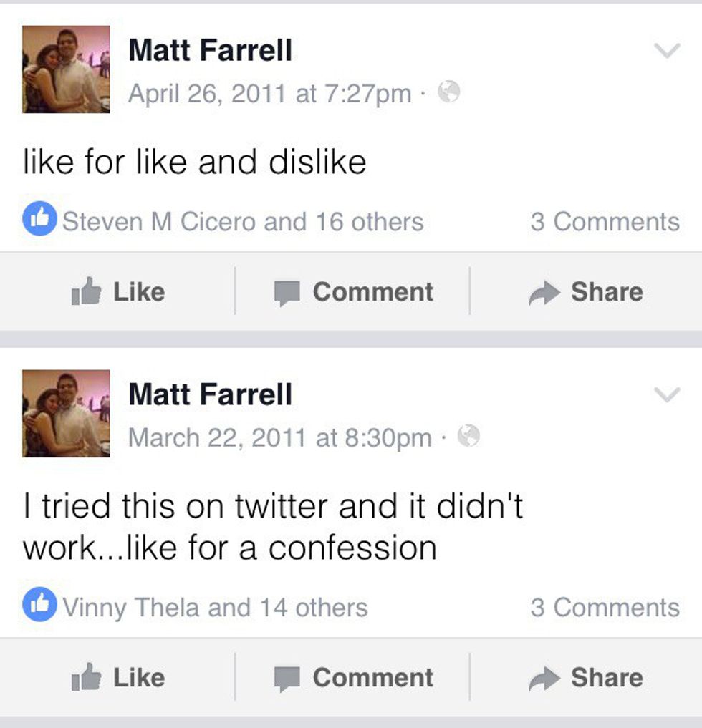The width and height of the screenshot is (702, 728).
Task: Open the profile picture on the April post
Action: [x=66, y=69]
